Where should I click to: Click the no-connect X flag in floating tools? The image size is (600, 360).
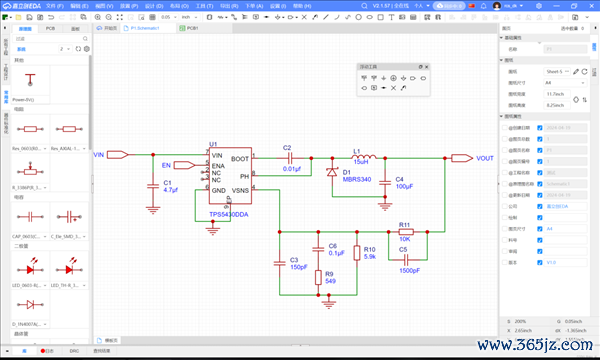393,88
